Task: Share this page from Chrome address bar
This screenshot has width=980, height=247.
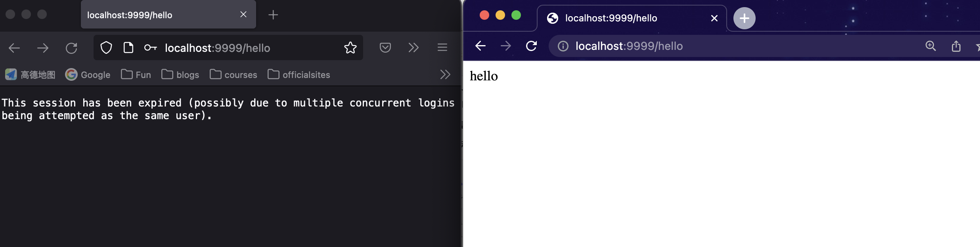Action: [x=956, y=46]
